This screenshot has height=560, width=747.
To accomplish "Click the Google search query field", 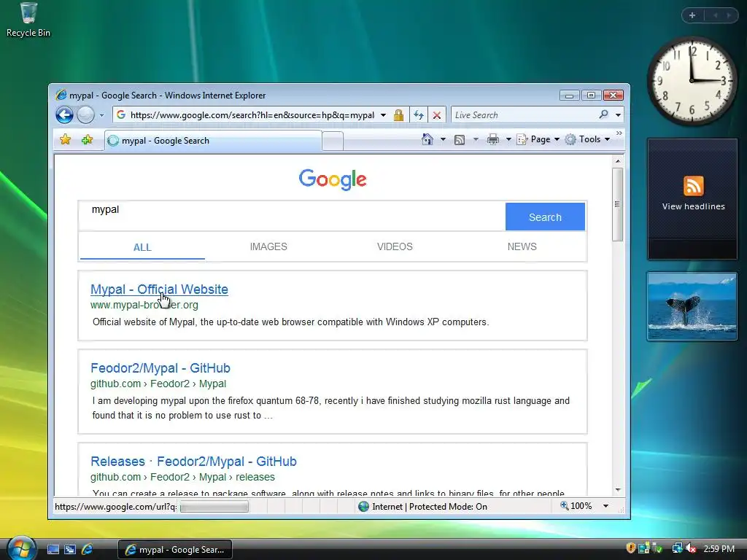I will coord(292,216).
